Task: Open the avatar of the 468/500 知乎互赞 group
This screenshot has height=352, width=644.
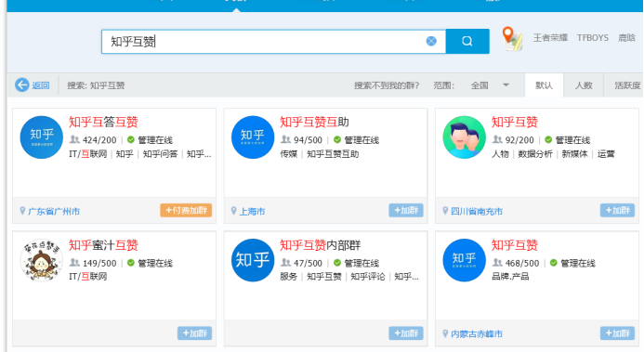Action: point(464,260)
